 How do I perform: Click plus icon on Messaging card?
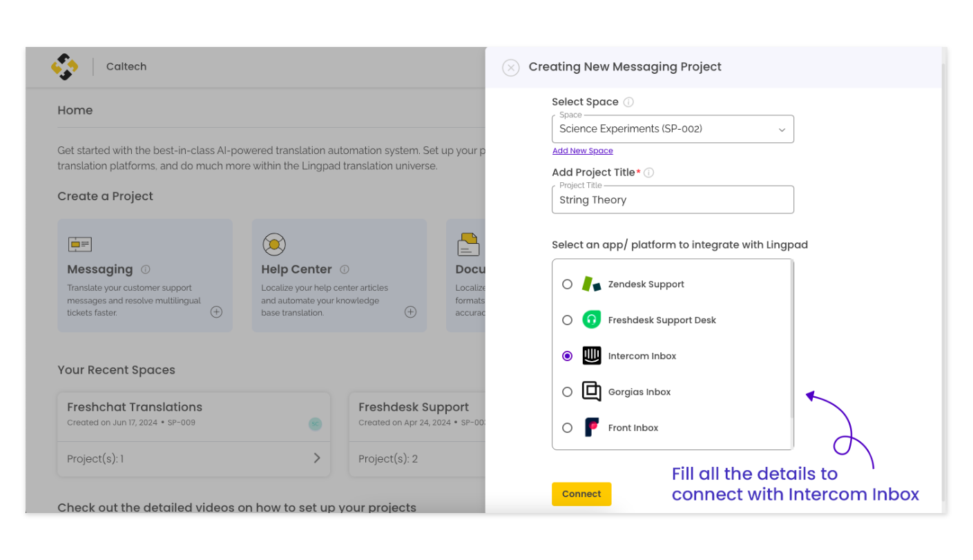click(x=216, y=312)
